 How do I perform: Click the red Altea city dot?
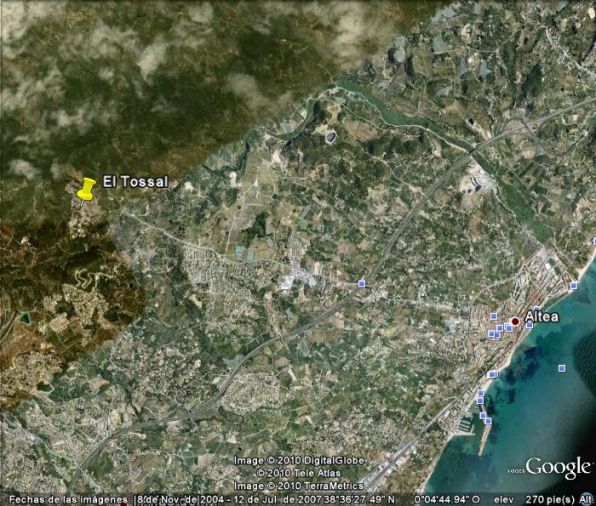pos(515,321)
